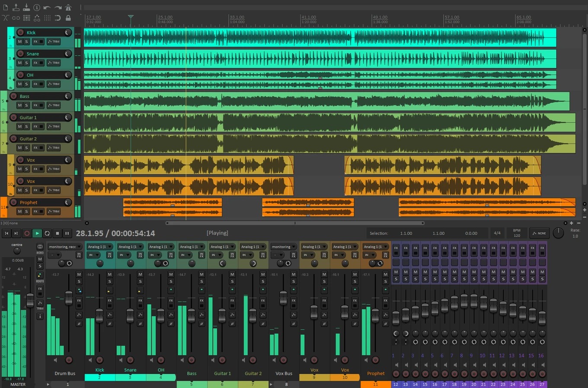Toggle grid lines icon
588x388 pixels.
coord(47,18)
